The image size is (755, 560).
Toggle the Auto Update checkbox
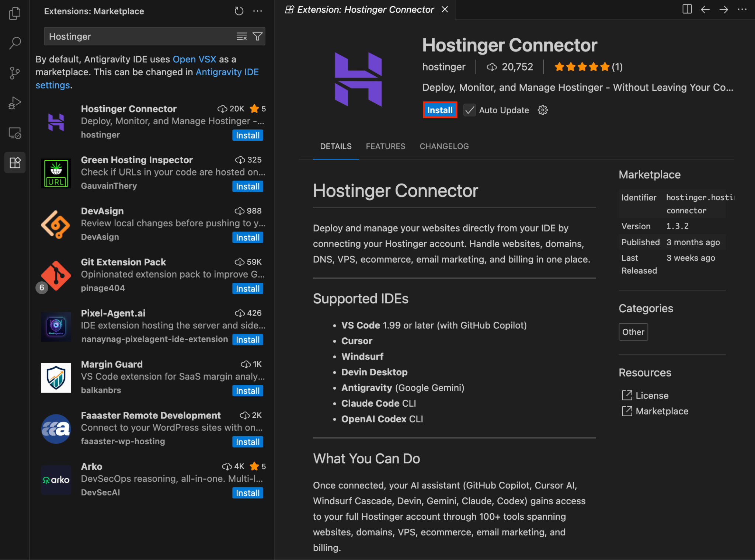(x=469, y=110)
